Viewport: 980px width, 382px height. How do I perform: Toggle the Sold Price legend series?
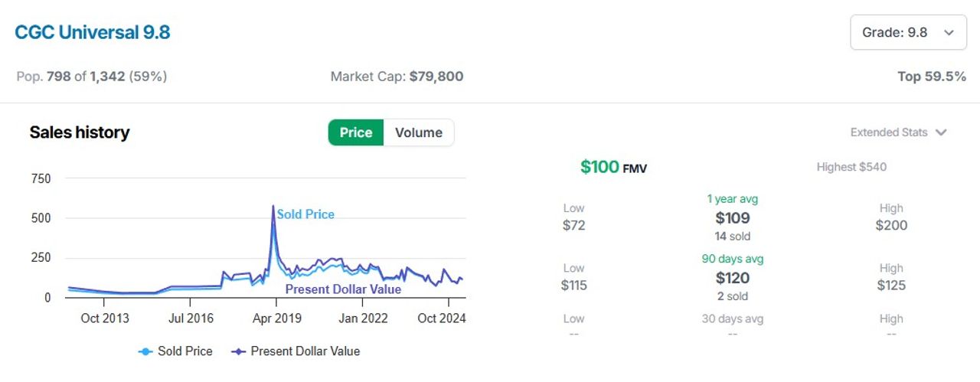tap(175, 351)
